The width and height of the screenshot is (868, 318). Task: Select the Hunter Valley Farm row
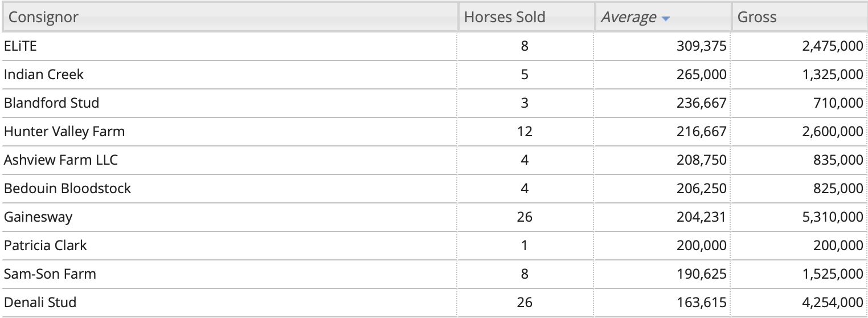(434, 132)
